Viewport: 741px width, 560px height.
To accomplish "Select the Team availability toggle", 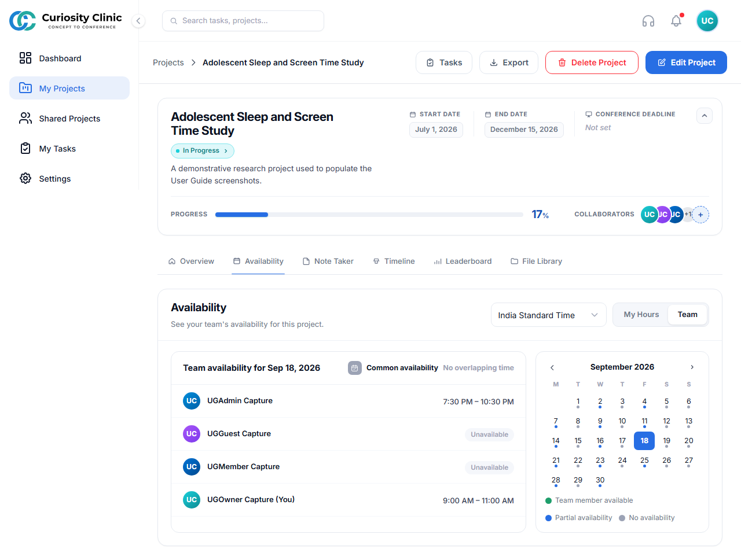I will [688, 315].
